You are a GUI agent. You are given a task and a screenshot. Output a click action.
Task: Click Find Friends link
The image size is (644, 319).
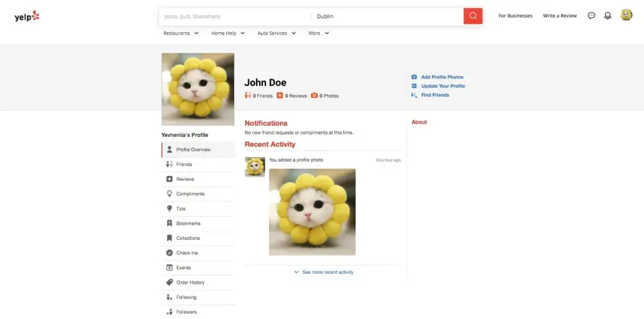pos(435,95)
